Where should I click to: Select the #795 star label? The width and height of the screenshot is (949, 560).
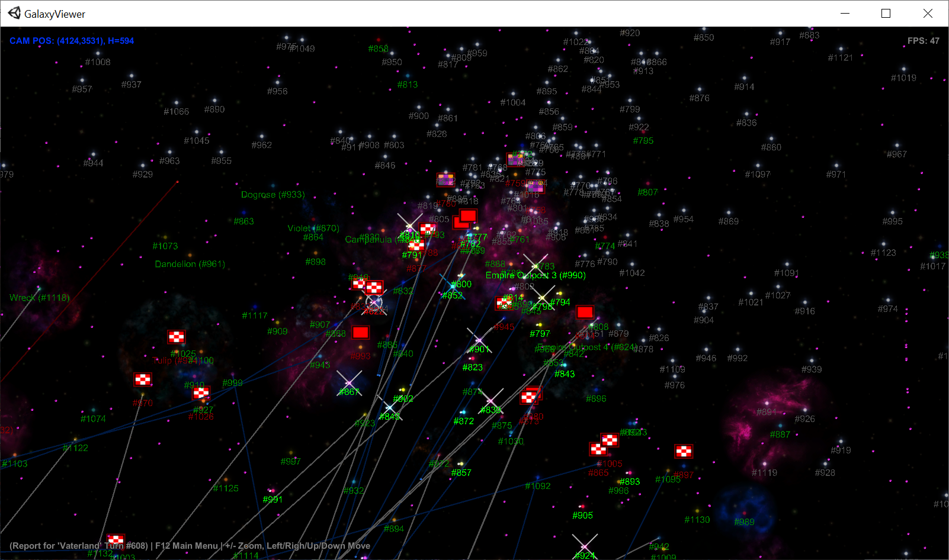point(643,140)
